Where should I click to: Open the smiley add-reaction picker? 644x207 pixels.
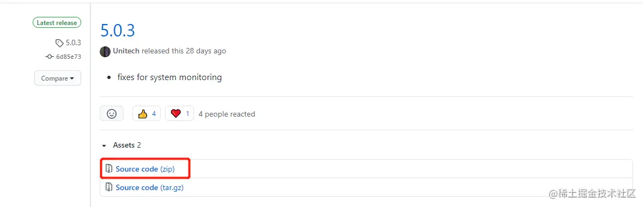[x=112, y=114]
